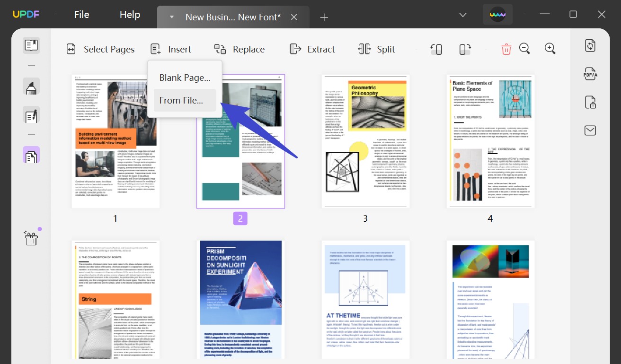The image size is (621, 364).
Task: Rotate the selected page counterclockwise
Action: [x=436, y=49]
